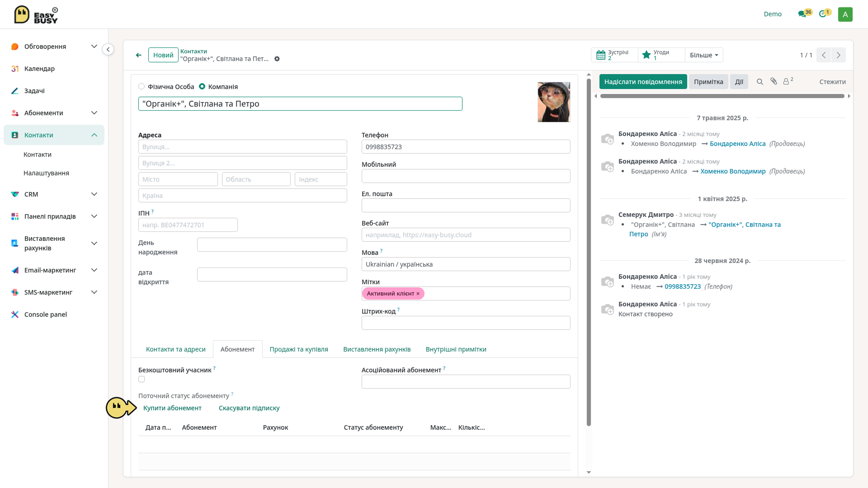The width and height of the screenshot is (868, 488).
Task: Go back using the left arrow icon
Action: (x=139, y=55)
